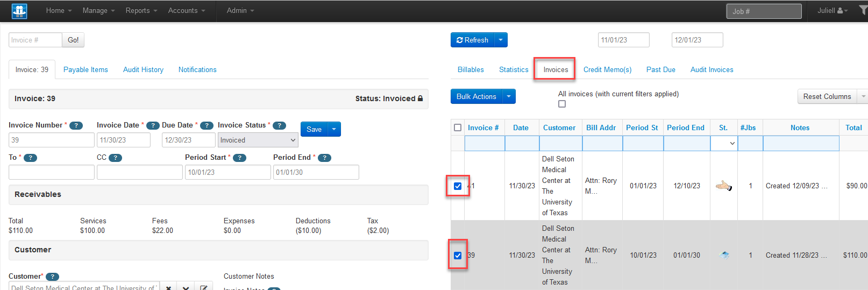The height and width of the screenshot is (290, 868).
Task: Click the Invoice # search field
Action: click(x=35, y=40)
